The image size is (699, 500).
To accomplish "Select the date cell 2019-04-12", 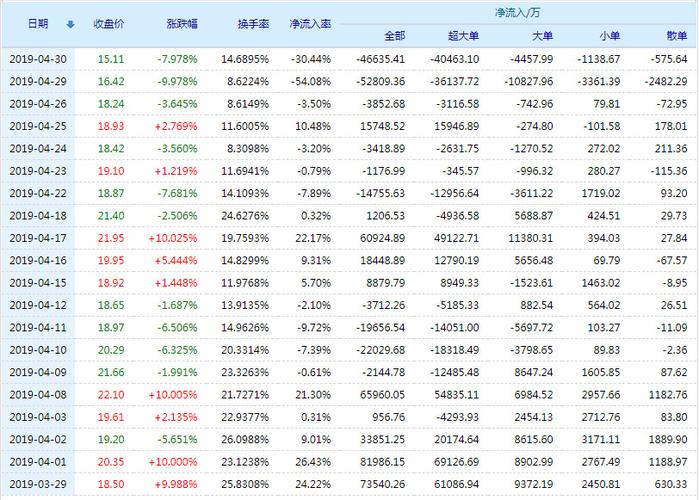I will point(38,305).
